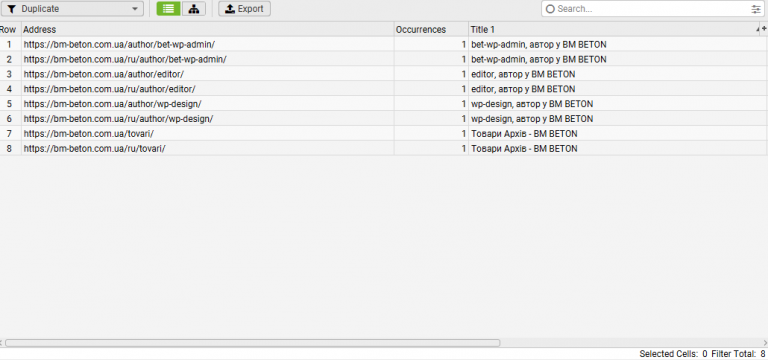Screen dimensions: 768x360
Task: Switch to list view mode
Action: tap(168, 9)
